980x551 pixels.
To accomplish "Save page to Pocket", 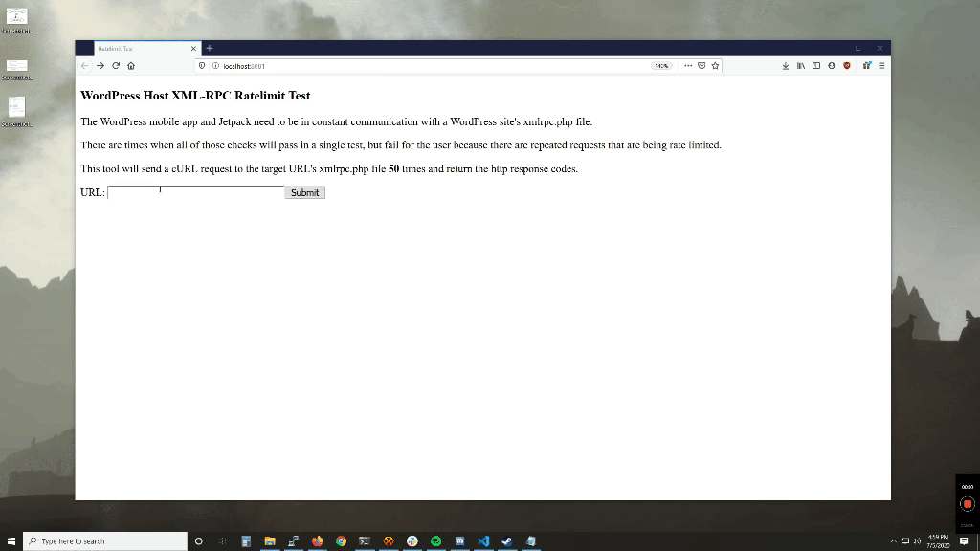I will click(702, 66).
